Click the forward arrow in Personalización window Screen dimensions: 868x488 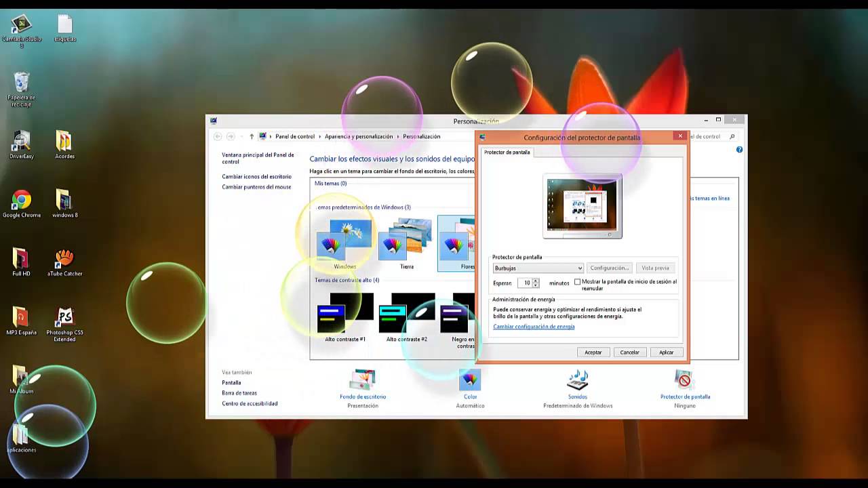pos(231,136)
